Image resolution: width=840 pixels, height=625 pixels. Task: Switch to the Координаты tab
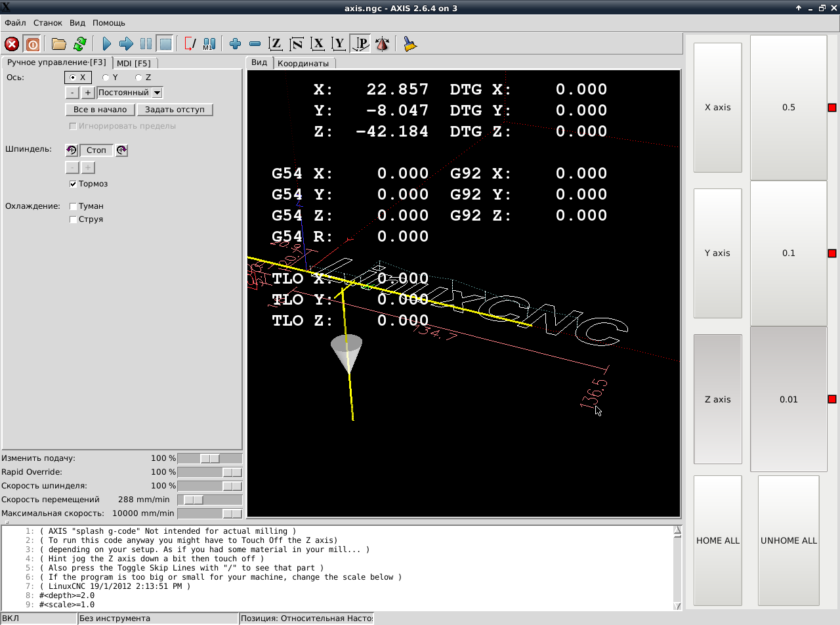(x=304, y=63)
